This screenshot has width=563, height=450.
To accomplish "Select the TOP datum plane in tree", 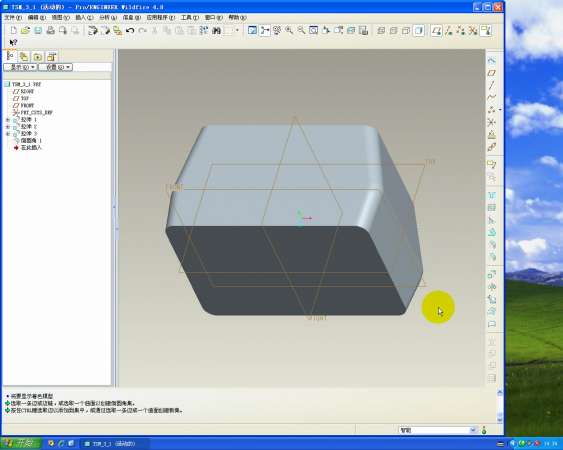I will [x=21, y=98].
